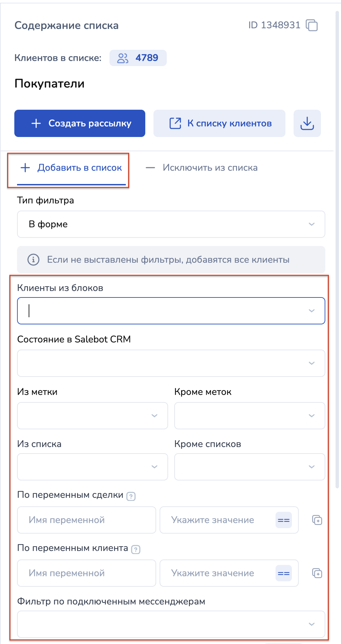Click the clients count badge 4789
Screen dimensions: 341x644
pyautogui.click(x=138, y=58)
